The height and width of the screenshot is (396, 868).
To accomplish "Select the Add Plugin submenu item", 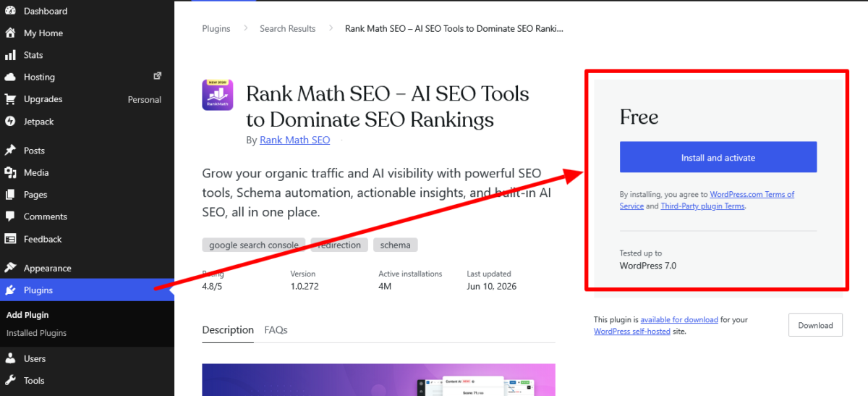I will pos(27,315).
